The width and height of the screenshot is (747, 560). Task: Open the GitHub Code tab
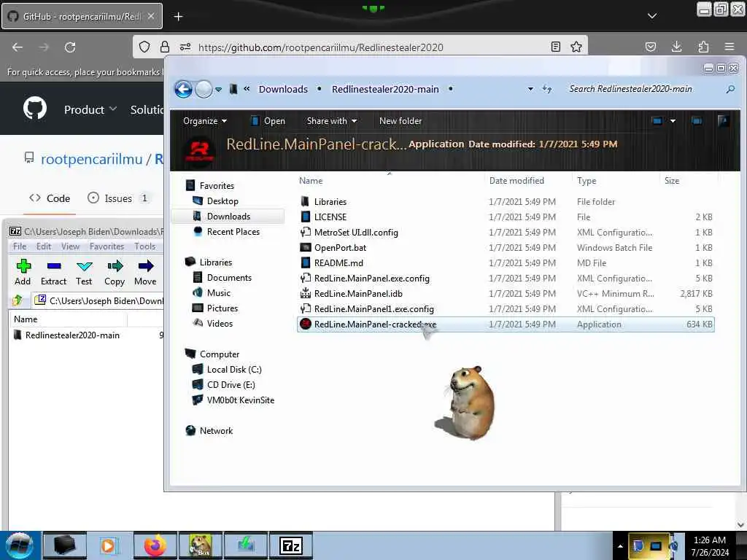[x=50, y=198]
